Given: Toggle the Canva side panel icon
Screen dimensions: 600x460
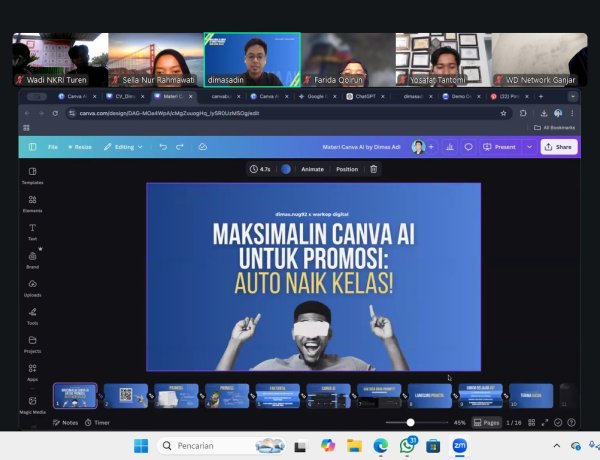Looking at the screenshot, I should pyautogui.click(x=33, y=147).
